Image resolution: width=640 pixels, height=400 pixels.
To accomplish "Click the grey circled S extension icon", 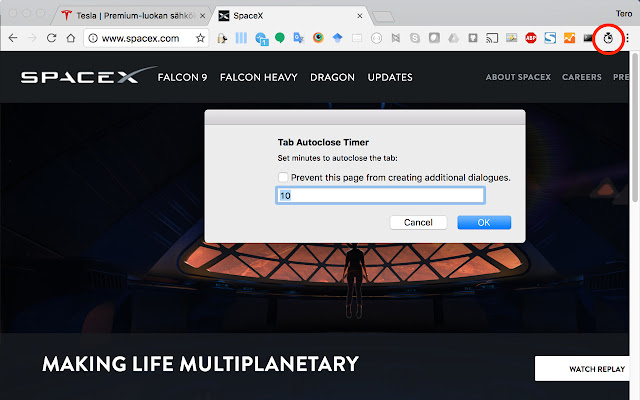I will tap(415, 38).
